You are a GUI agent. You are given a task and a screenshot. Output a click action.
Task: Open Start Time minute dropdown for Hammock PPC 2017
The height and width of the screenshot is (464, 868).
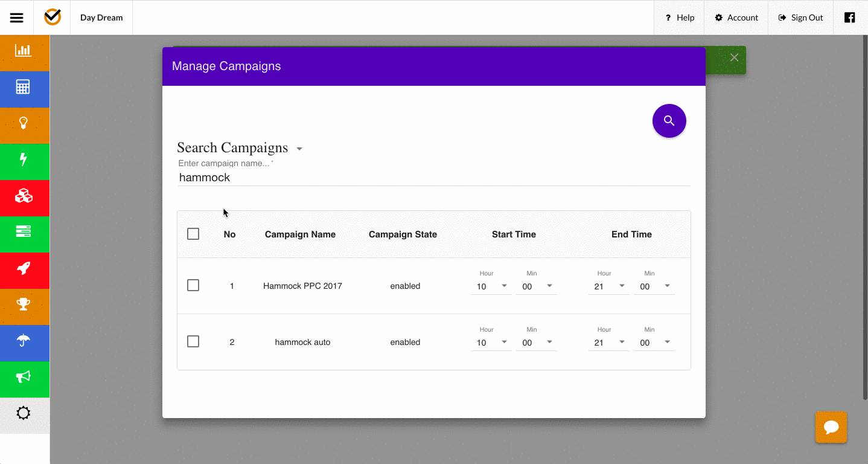537,286
